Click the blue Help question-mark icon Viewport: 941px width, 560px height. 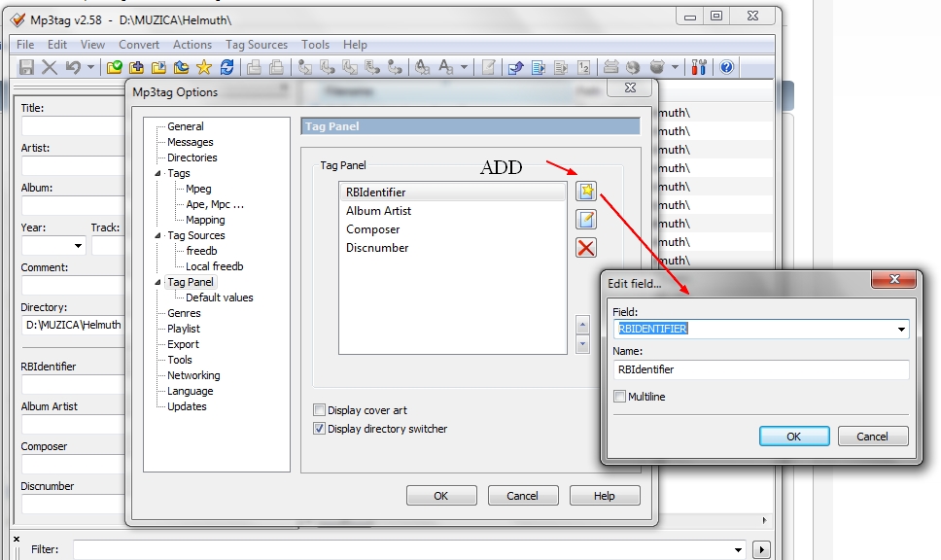point(726,67)
